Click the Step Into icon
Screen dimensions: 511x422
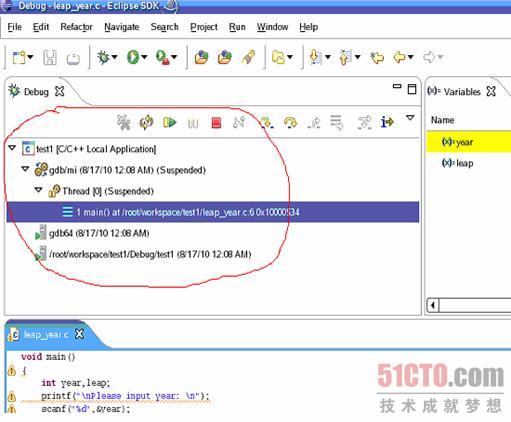[x=267, y=123]
